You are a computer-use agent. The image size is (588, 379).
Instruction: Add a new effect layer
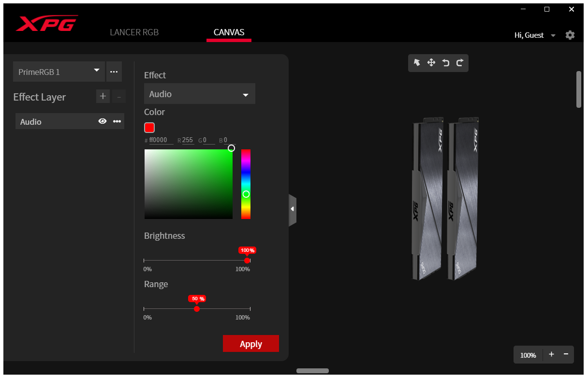(x=103, y=97)
